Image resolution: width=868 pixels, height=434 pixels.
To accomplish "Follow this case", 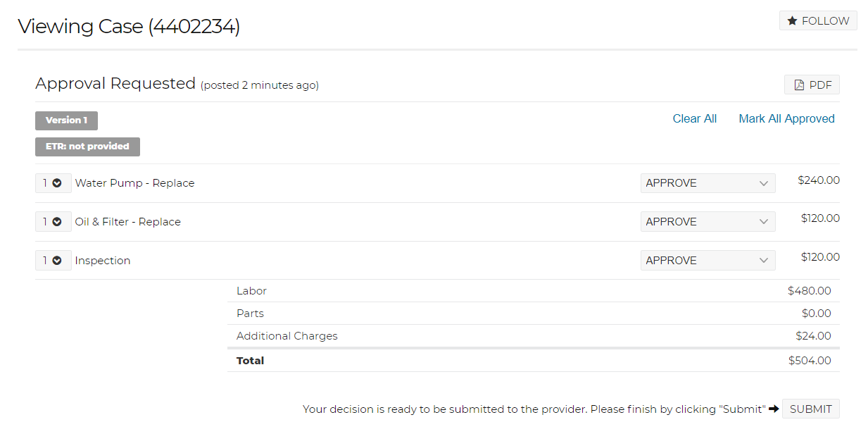I will coord(818,21).
